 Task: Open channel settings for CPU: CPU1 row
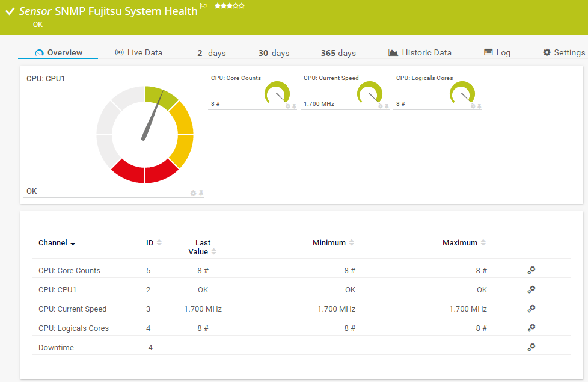531,289
